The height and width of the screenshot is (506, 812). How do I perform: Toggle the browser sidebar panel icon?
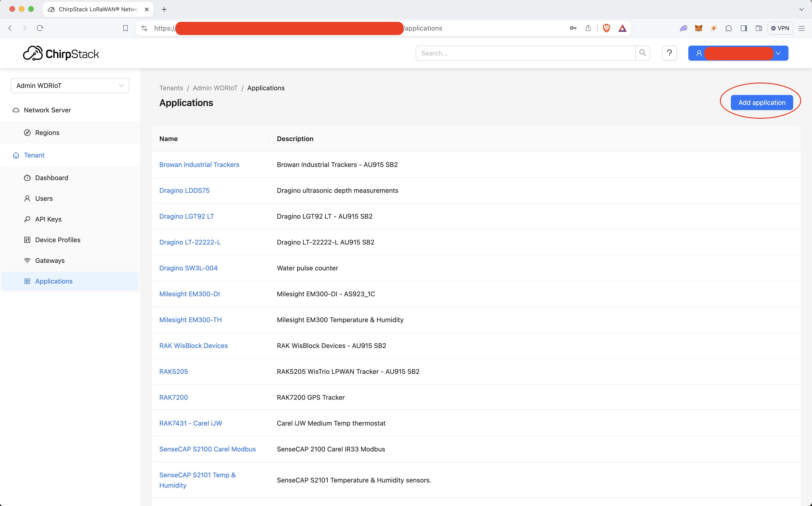[743, 28]
